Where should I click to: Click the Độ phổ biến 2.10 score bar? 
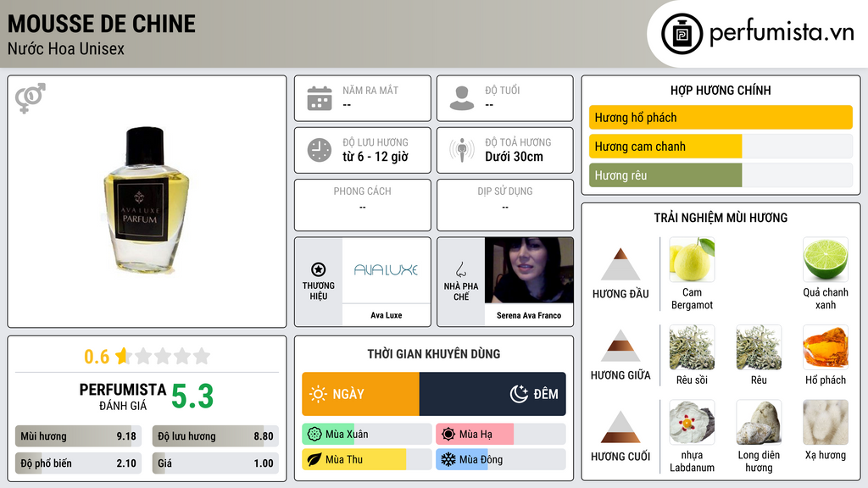(78, 463)
